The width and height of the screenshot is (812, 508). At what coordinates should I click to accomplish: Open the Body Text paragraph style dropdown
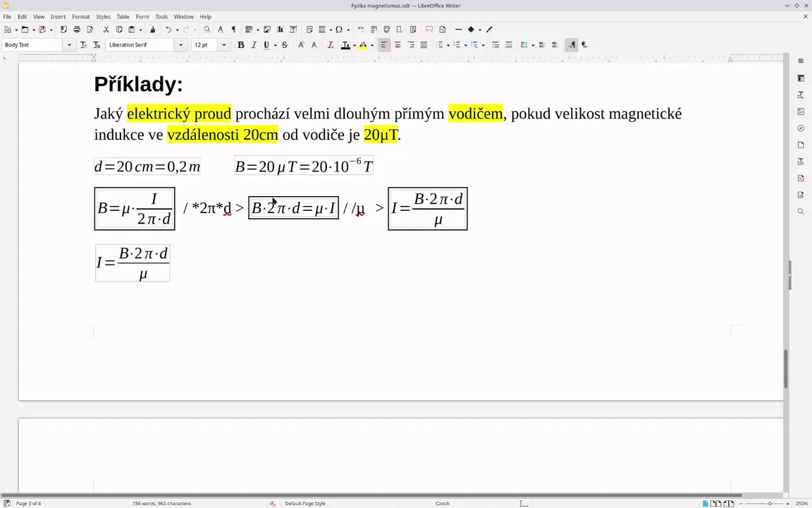[x=69, y=45]
